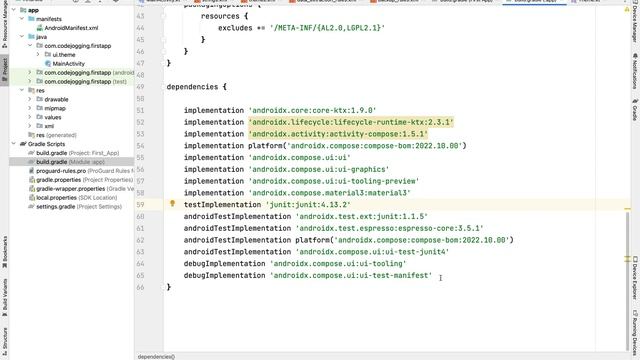Viewport: 640px width, 360px height.
Task: Select MainActivity in project tree
Action: [69, 64]
